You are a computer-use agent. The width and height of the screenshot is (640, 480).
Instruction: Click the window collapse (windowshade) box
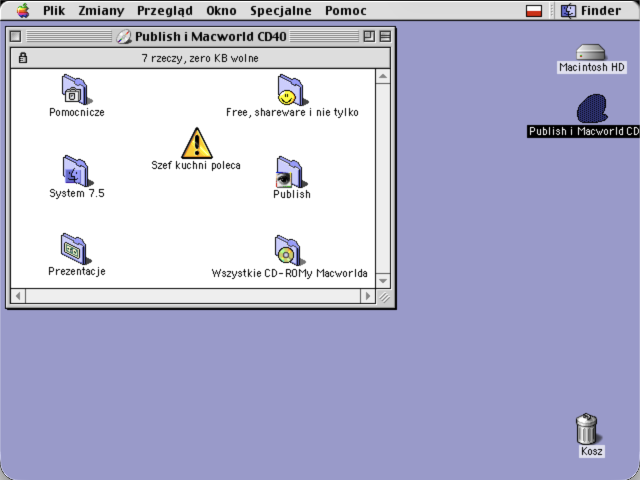click(385, 36)
